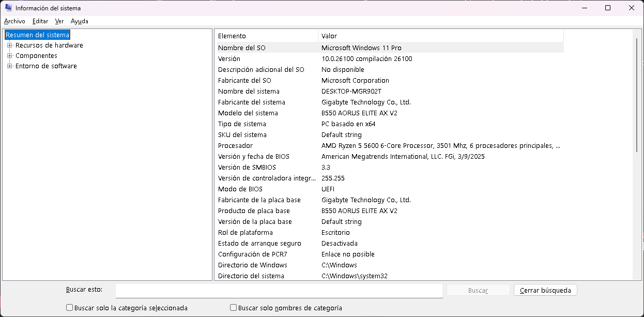Open the Archivo menu

click(14, 21)
